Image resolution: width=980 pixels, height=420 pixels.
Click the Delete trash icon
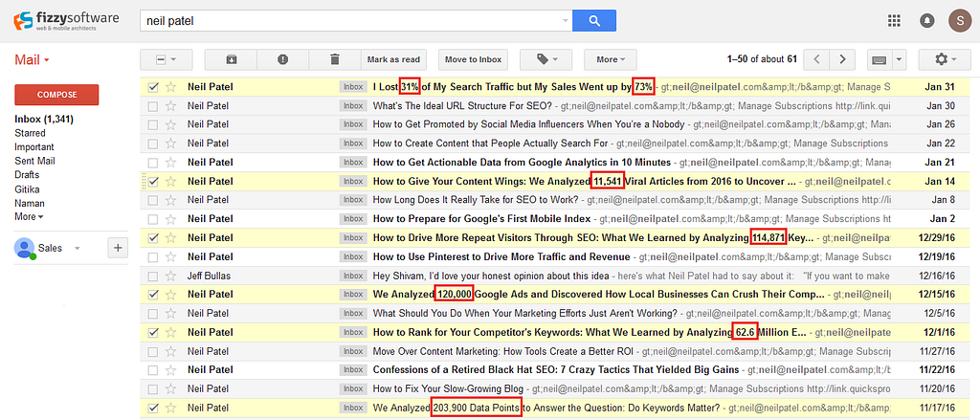point(334,59)
